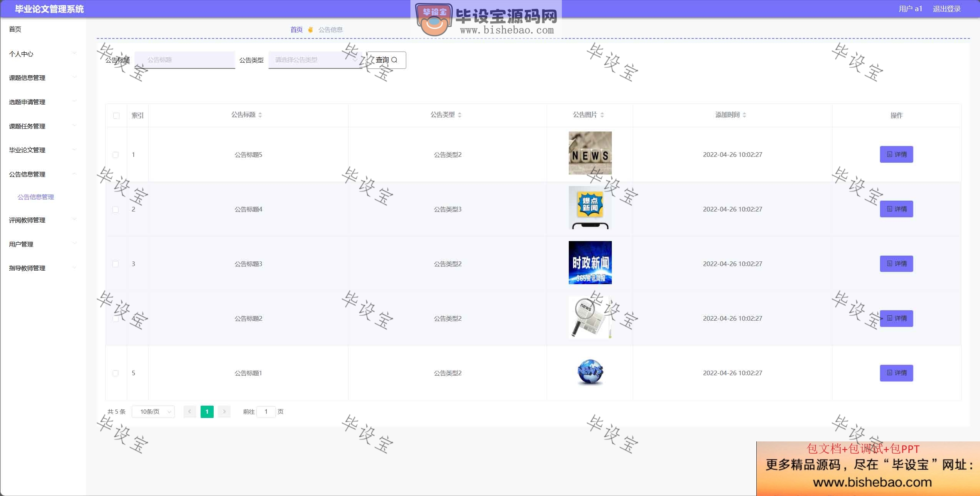The width and height of the screenshot is (980, 496).
Task: Focus the 公告标题 search input
Action: pos(185,60)
